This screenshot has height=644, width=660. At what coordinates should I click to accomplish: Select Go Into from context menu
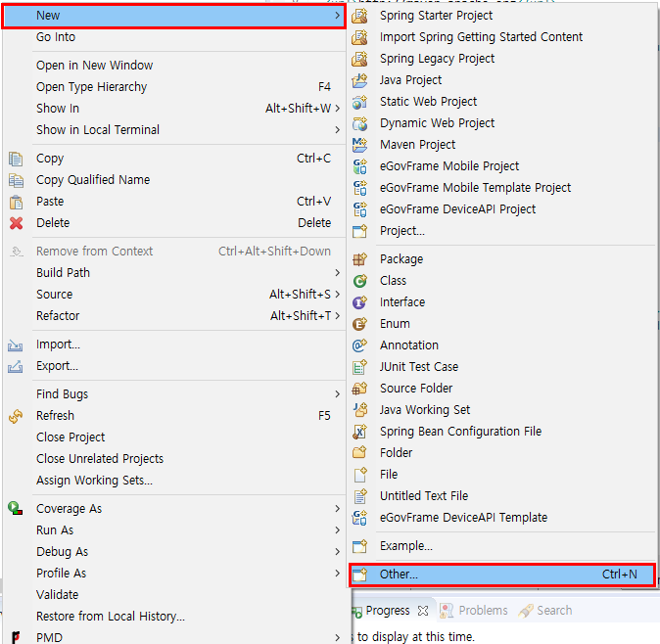174,37
